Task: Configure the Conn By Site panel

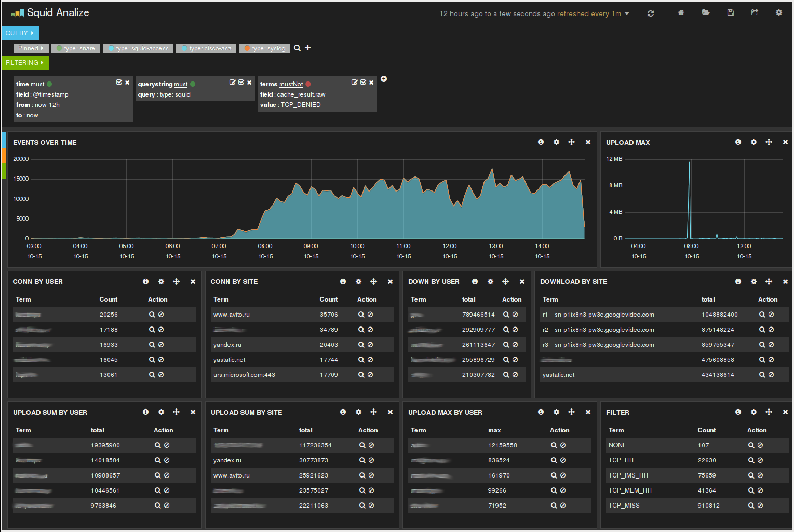Action: (x=358, y=281)
